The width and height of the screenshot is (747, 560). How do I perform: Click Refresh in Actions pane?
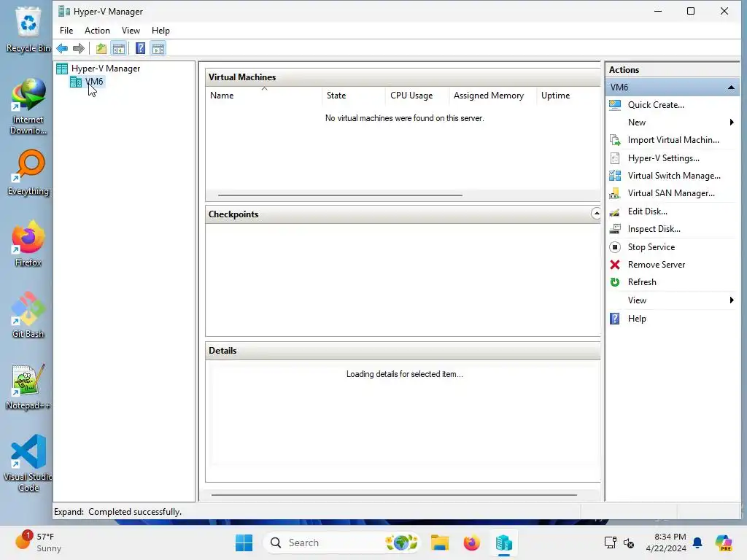(642, 282)
